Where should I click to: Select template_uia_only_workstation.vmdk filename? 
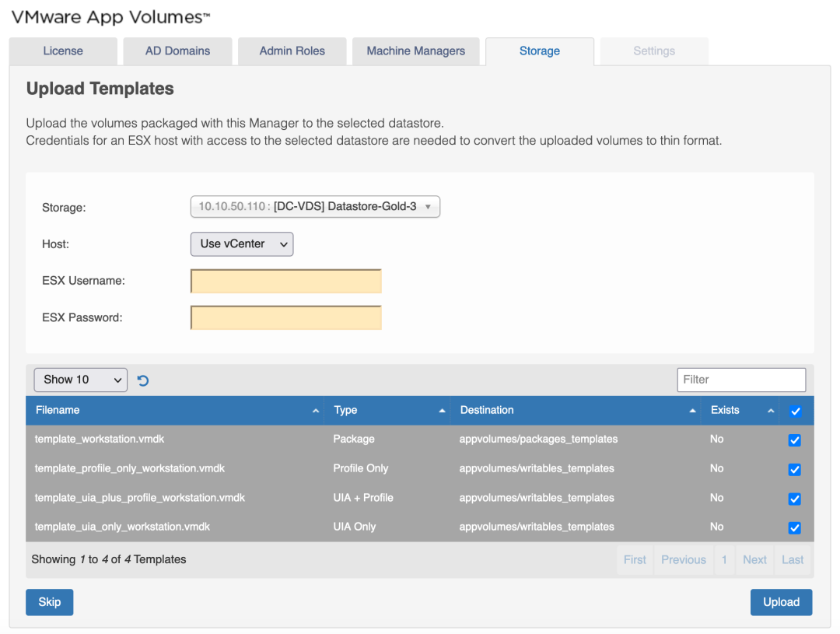pyautogui.click(x=122, y=527)
